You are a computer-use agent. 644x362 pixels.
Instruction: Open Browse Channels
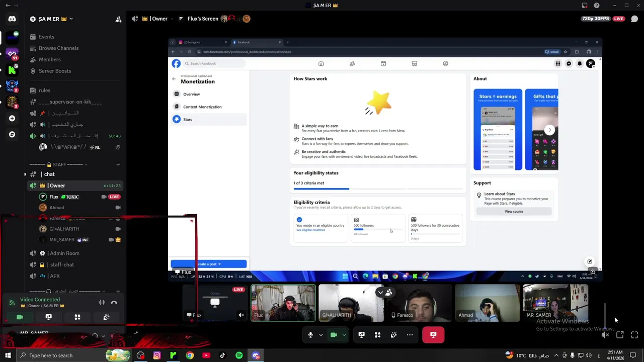tap(75, 48)
